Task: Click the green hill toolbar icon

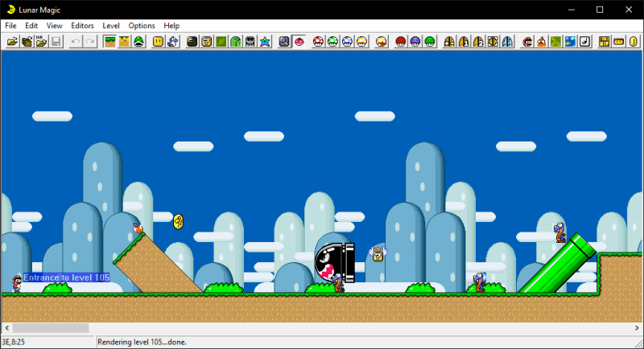Action: click(x=236, y=42)
